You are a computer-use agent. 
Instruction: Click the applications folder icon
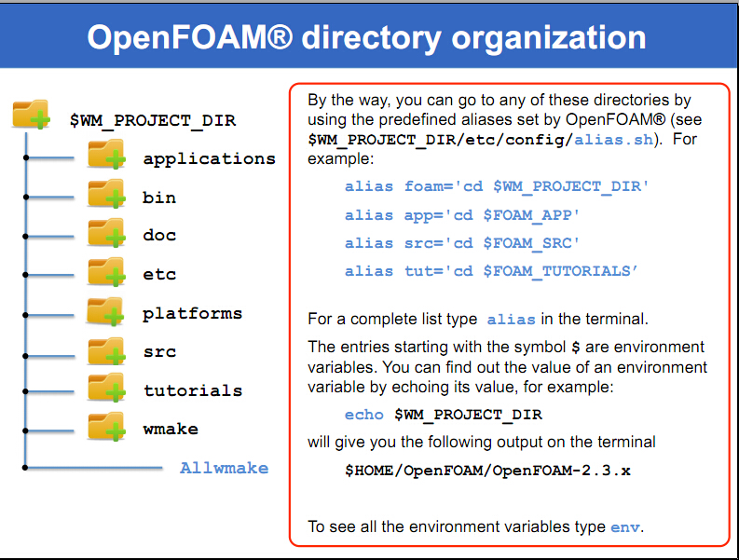(x=107, y=155)
